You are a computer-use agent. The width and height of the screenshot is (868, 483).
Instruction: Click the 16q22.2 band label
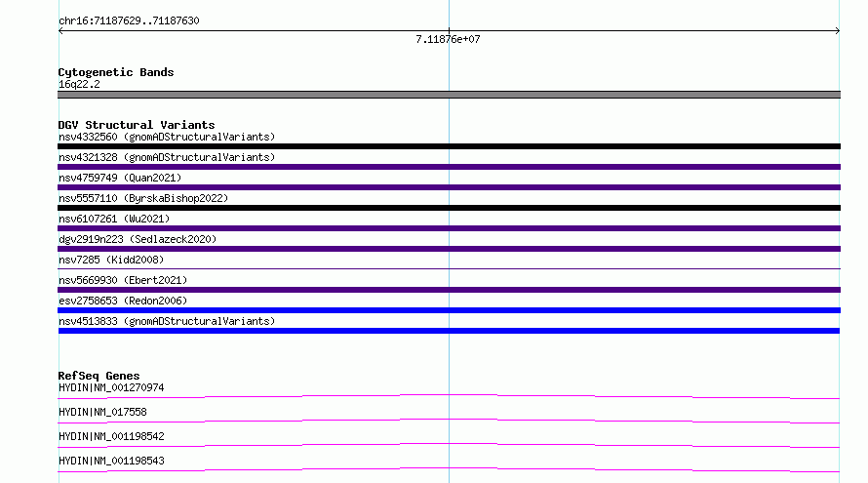[79, 84]
